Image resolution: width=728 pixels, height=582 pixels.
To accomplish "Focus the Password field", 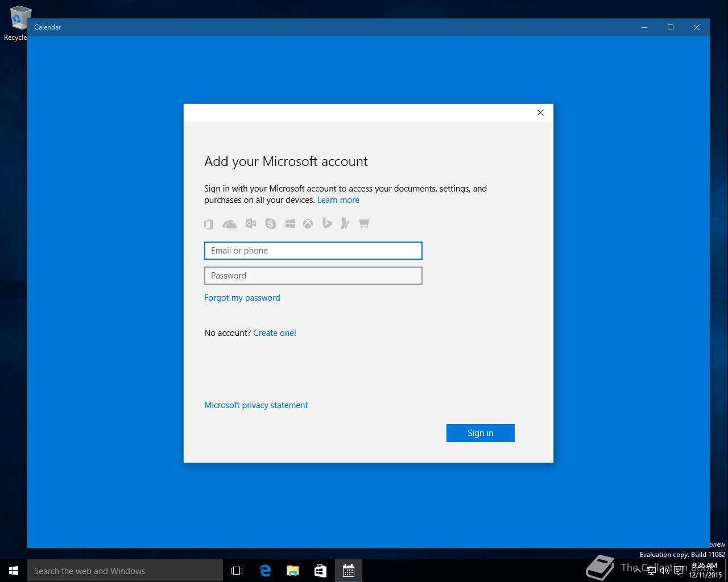I will point(313,276).
